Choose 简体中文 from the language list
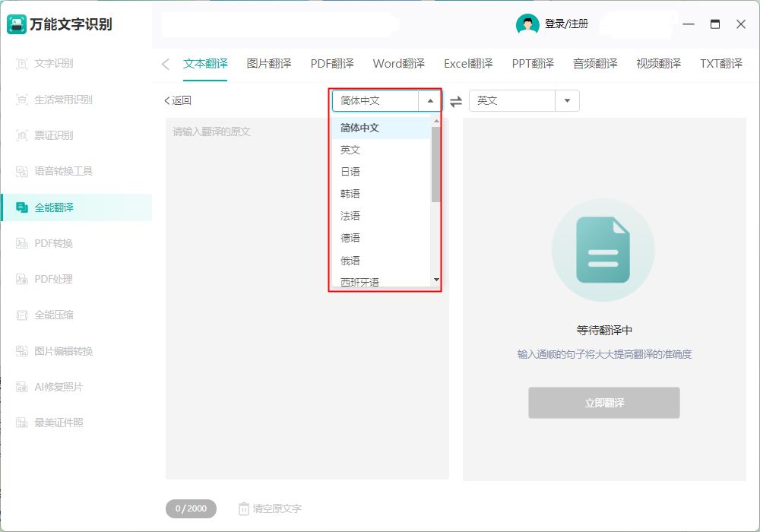The height and width of the screenshot is (532, 760). (x=381, y=128)
